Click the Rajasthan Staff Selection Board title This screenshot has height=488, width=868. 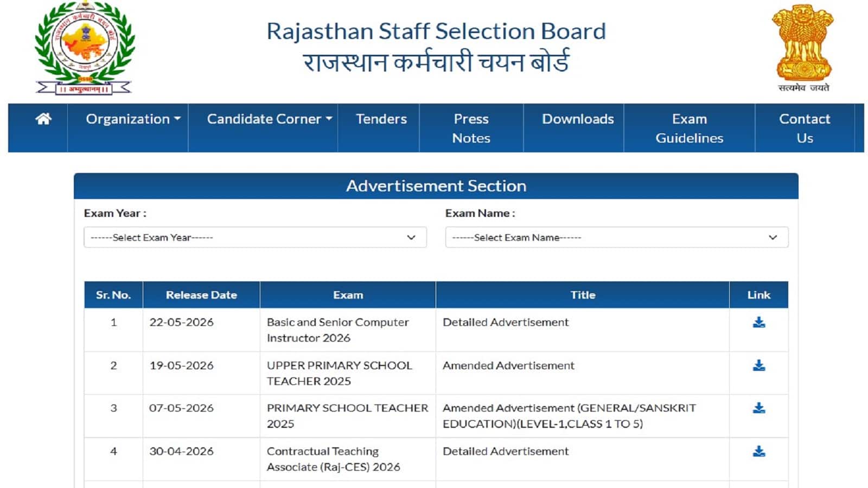pyautogui.click(x=436, y=31)
